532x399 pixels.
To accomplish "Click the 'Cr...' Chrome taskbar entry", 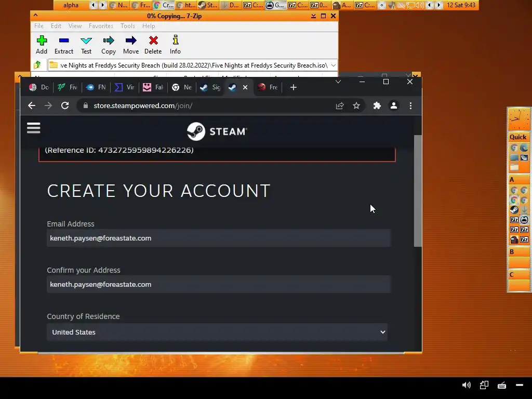I will pyautogui.click(x=164, y=5).
